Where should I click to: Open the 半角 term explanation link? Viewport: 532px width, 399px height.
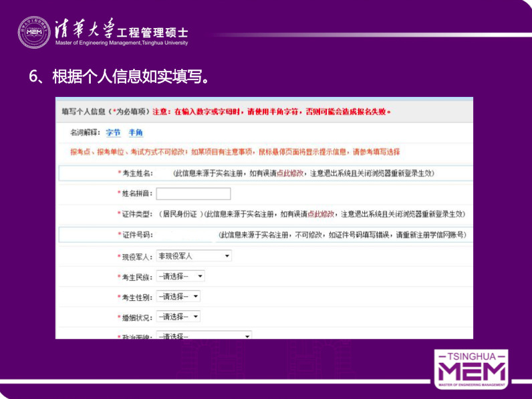click(136, 133)
